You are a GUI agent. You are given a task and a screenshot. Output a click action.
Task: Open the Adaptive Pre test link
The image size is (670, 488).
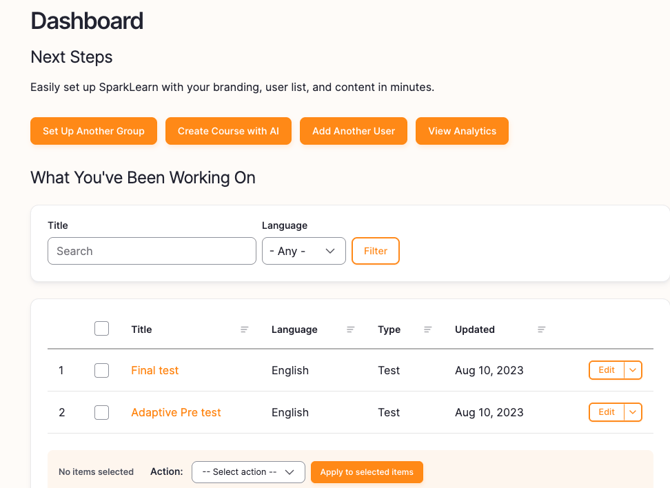pos(176,412)
